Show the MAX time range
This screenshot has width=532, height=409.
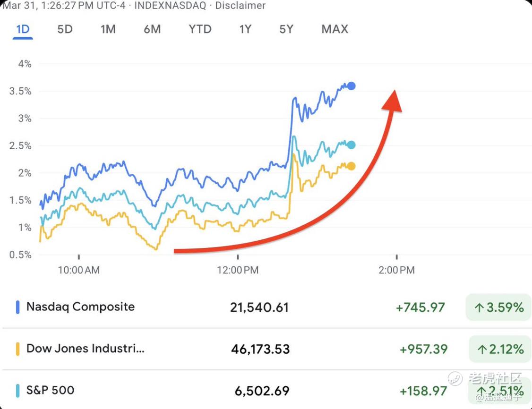click(335, 29)
